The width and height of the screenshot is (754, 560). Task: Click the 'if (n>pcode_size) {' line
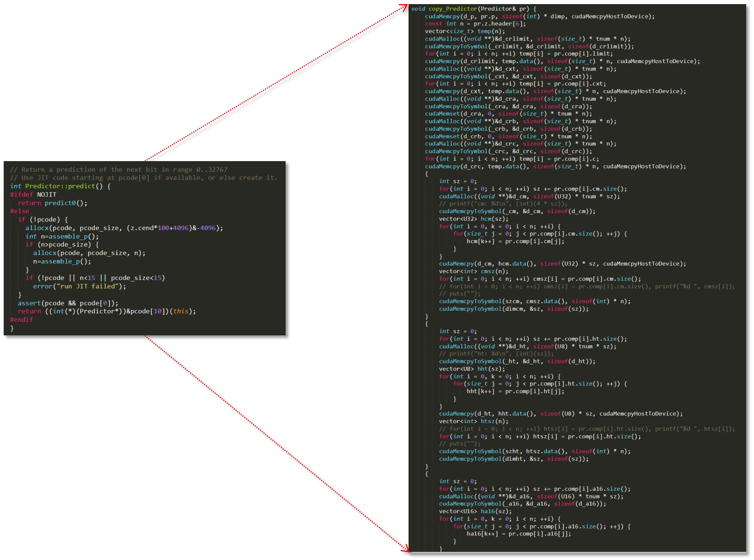click(62, 245)
